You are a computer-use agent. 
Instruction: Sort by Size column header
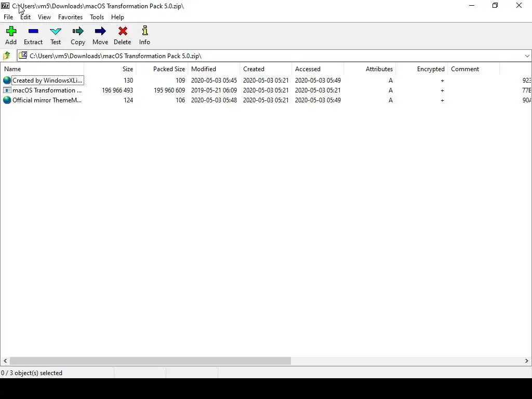pyautogui.click(x=110, y=69)
